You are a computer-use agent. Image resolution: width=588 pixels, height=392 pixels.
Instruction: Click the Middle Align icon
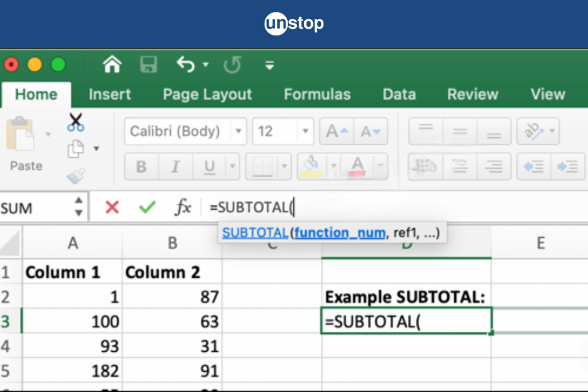[x=460, y=131]
